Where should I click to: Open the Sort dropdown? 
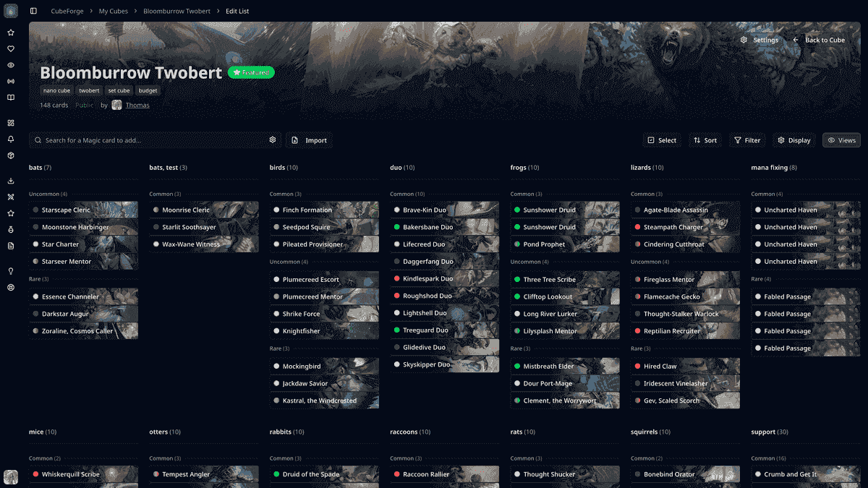click(705, 140)
